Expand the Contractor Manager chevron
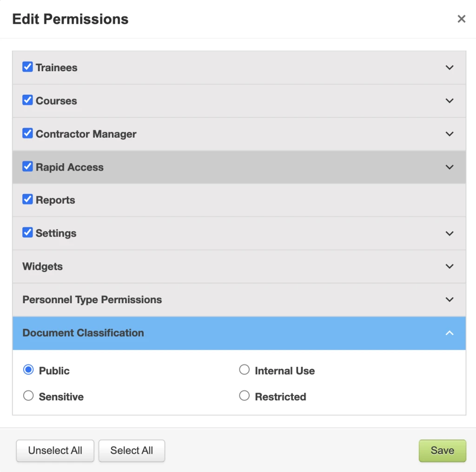Screen dimensions: 476x472 tap(450, 134)
